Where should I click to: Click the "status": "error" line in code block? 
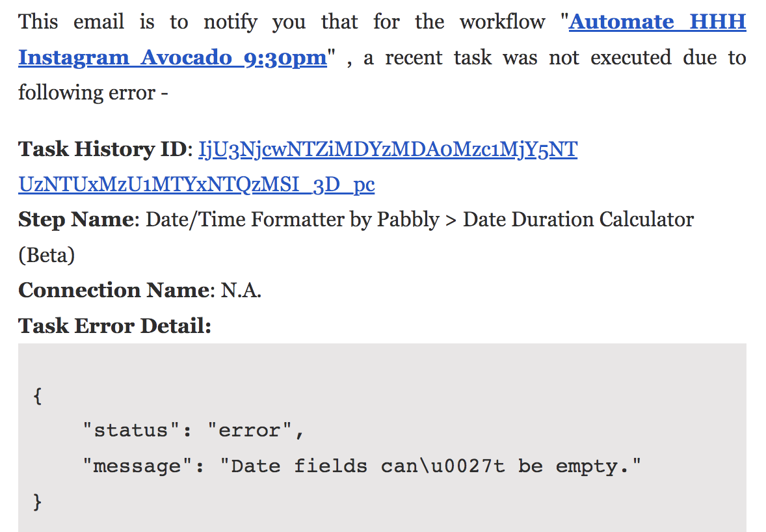(x=193, y=431)
